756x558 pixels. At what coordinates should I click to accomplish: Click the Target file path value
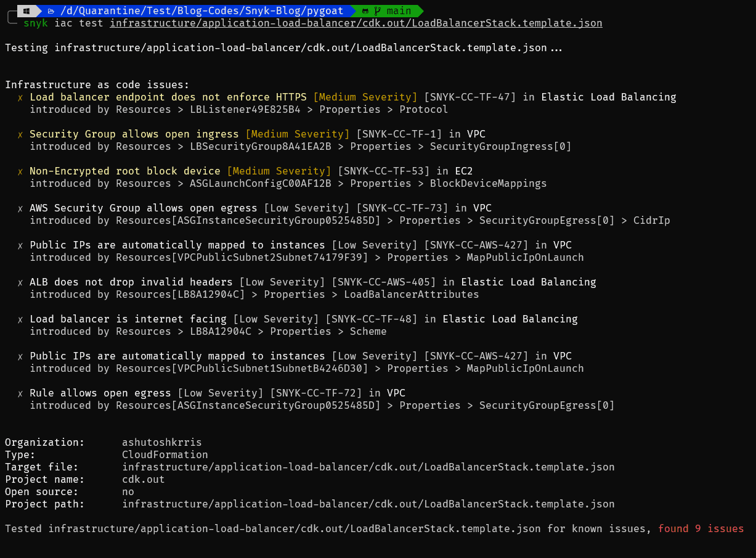tap(368, 467)
